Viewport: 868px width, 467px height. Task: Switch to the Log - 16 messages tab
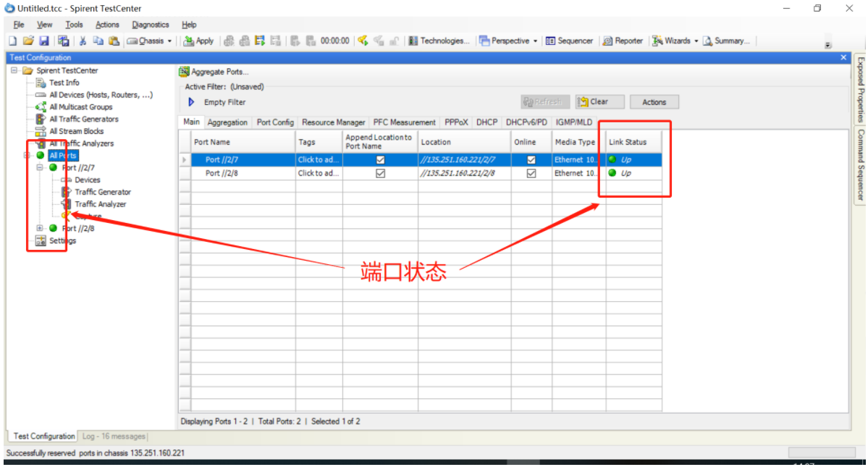click(x=114, y=436)
